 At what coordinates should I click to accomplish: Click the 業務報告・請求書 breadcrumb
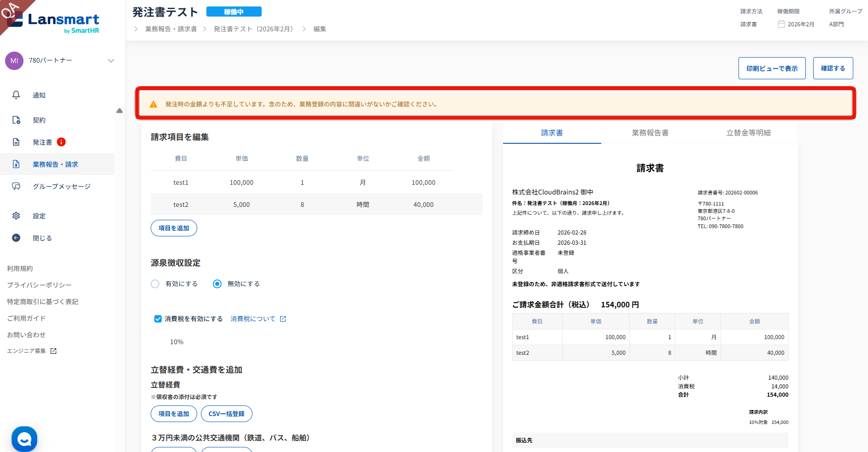click(171, 29)
